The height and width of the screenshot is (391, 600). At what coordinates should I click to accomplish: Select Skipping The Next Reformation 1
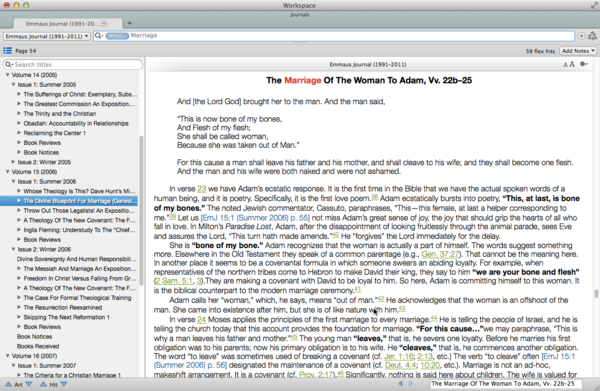pyautogui.click(x=67, y=317)
